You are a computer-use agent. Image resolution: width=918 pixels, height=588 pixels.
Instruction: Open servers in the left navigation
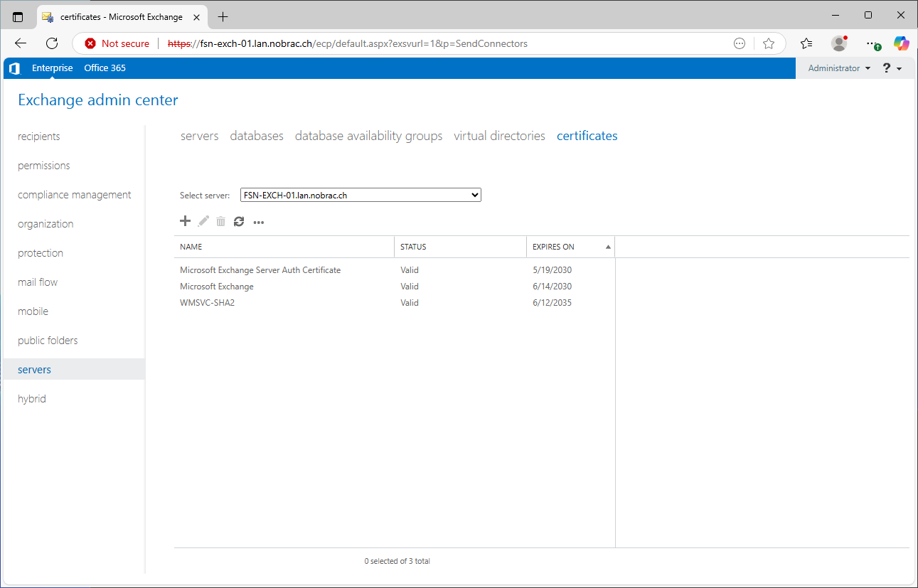point(74,369)
